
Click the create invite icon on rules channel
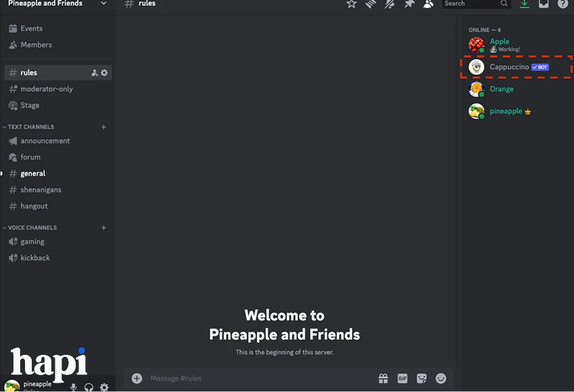pos(95,73)
